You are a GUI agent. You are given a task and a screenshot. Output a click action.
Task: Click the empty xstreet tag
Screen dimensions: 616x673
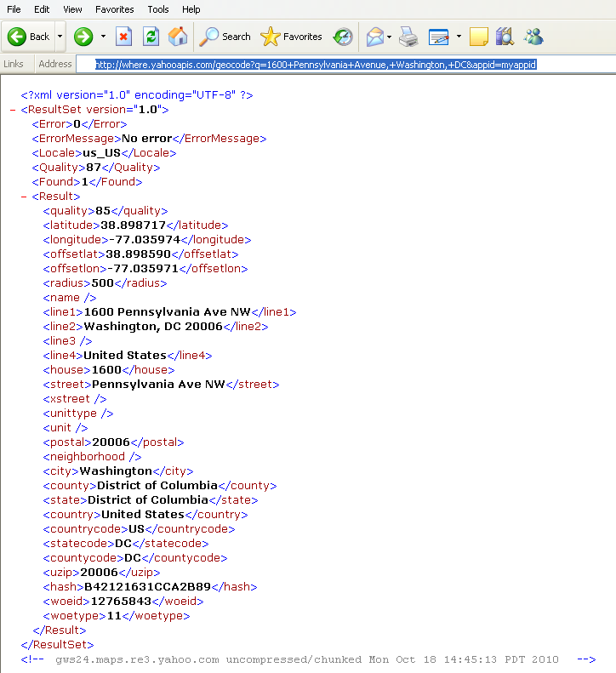point(75,399)
